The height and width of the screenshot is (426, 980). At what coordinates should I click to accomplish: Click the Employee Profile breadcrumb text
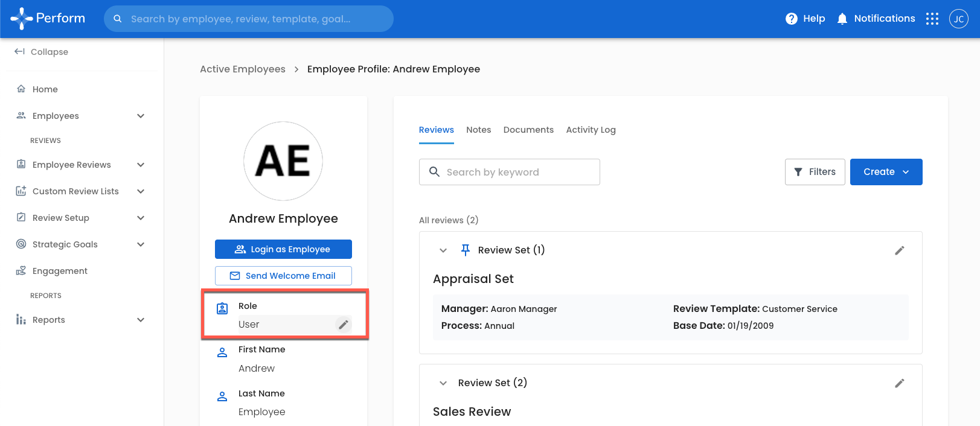click(394, 69)
